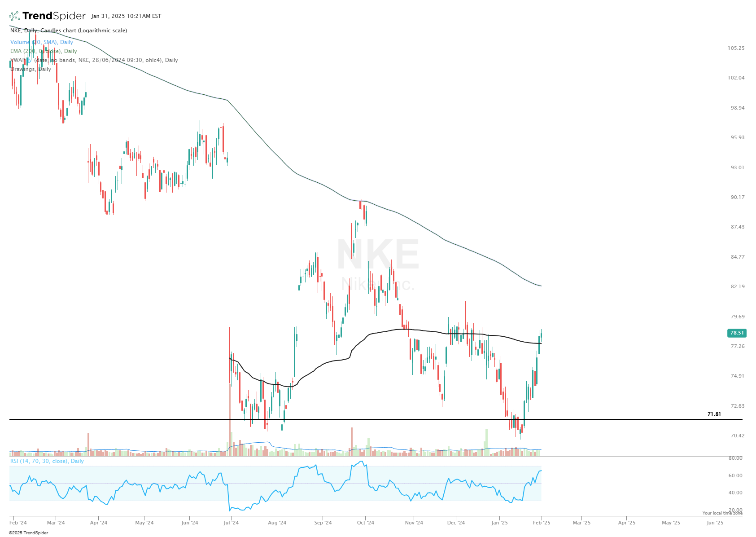Click the 'NKE, Daily, Candles chart' legend title
756x537 pixels.
pyautogui.click(x=69, y=31)
